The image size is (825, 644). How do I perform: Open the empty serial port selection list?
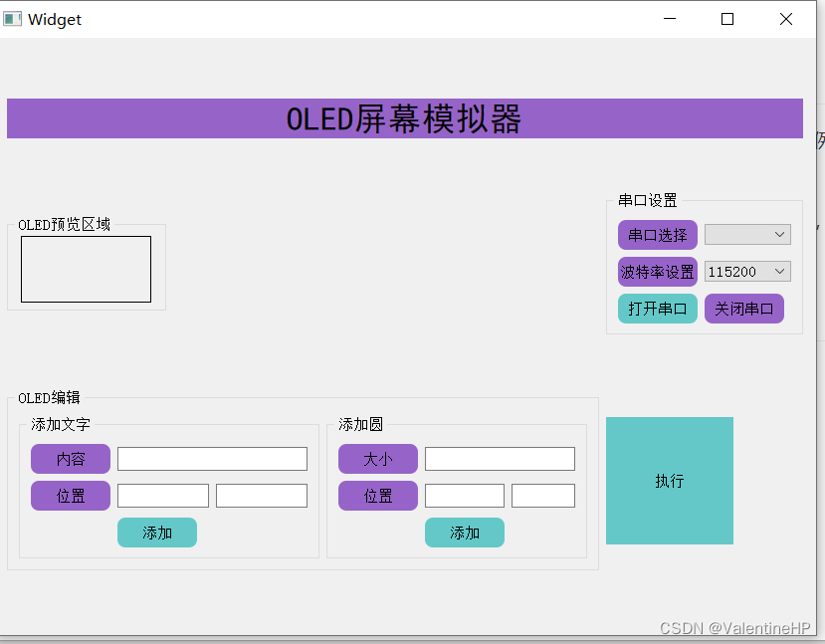tap(746, 234)
